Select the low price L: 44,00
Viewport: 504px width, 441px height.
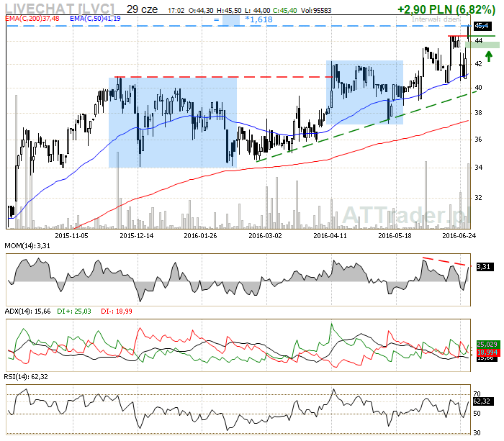click(x=257, y=11)
